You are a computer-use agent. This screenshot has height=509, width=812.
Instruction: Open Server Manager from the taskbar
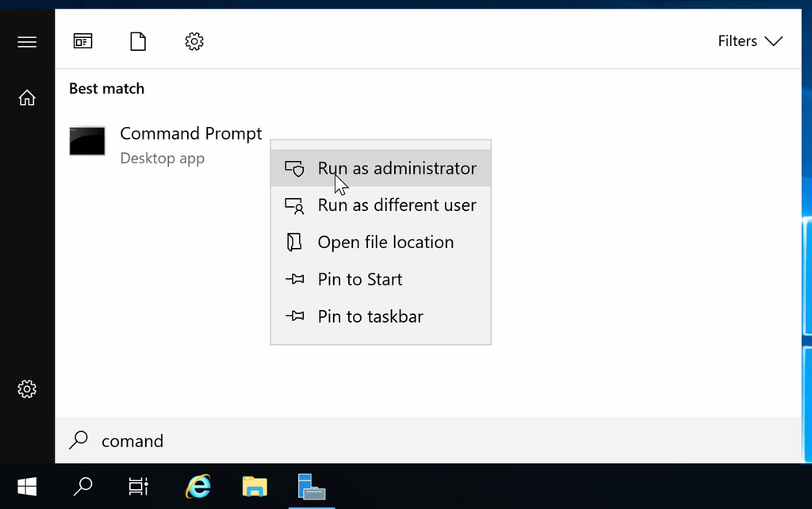click(311, 487)
